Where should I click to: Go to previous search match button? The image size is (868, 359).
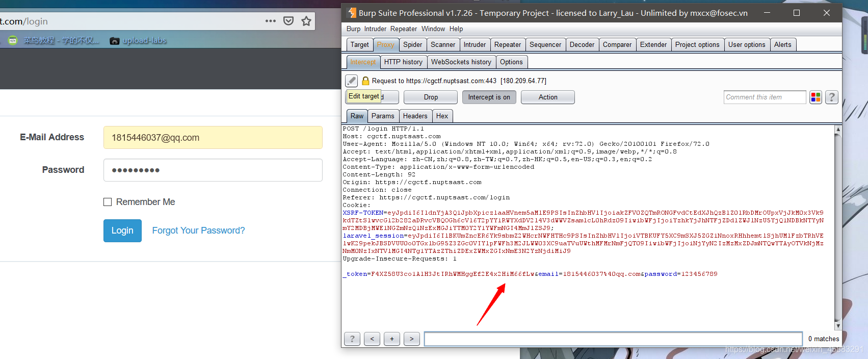click(x=372, y=339)
